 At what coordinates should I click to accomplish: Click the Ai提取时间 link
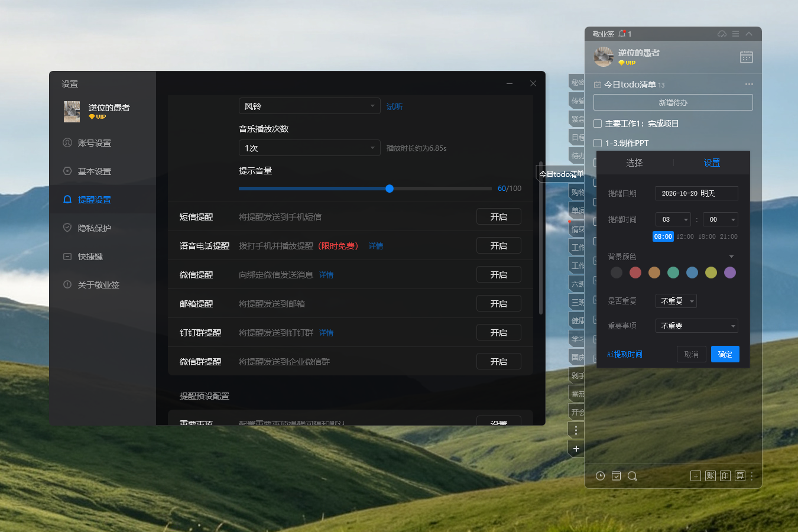click(624, 354)
